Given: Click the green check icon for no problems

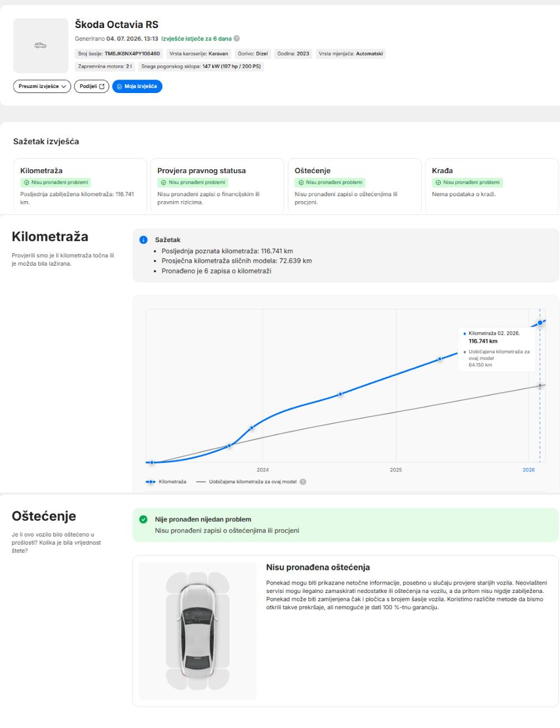Looking at the screenshot, I should pyautogui.click(x=143, y=520).
